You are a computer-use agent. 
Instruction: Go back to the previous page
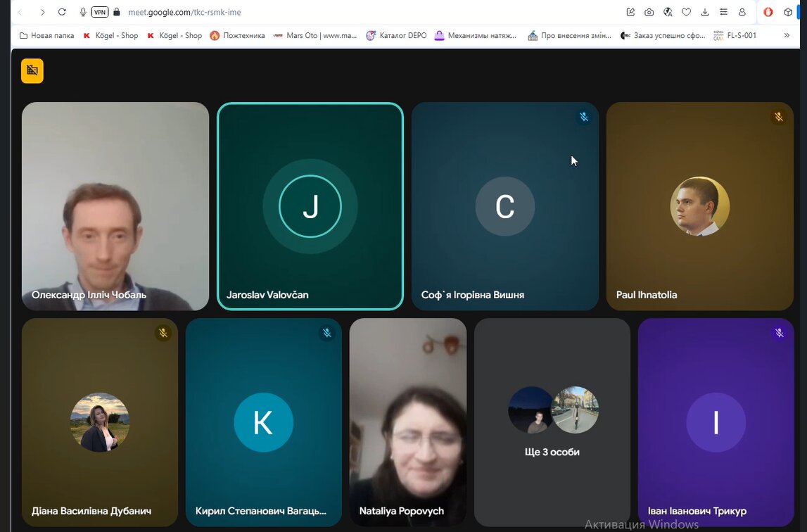click(20, 12)
